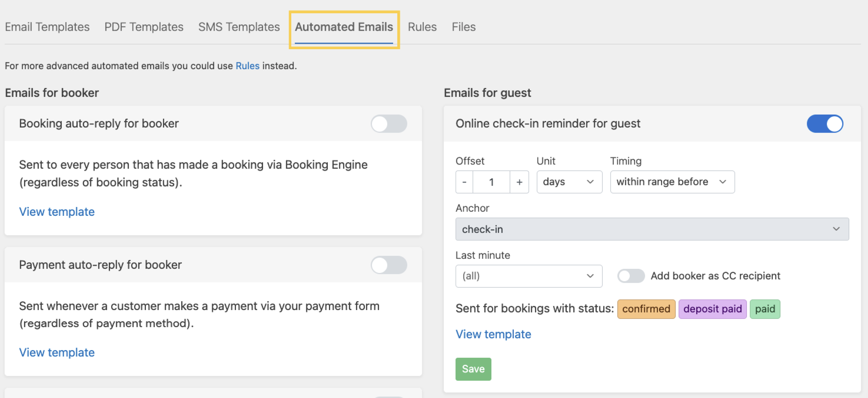Switch to the Email Templates tab
The height and width of the screenshot is (398, 868).
[x=47, y=27]
